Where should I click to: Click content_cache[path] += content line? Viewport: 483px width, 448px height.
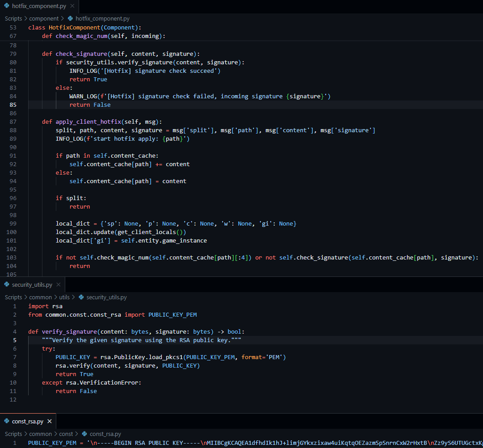tap(130, 164)
